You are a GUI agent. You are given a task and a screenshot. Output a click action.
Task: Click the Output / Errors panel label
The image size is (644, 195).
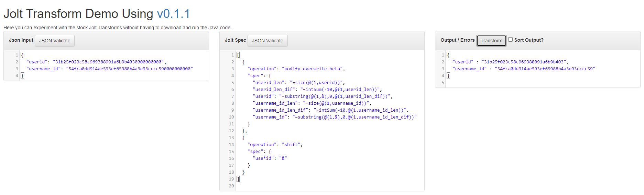click(x=457, y=40)
